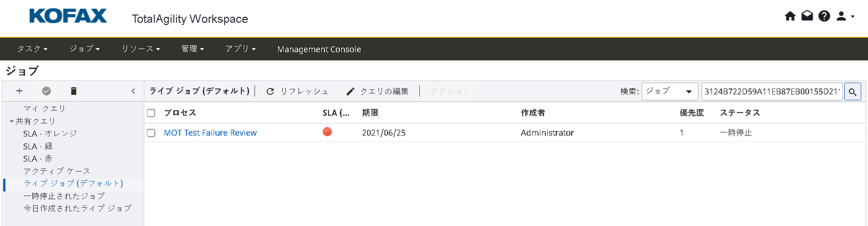Click the Home icon in header
Viewport: 868px width, 226px height.
click(790, 16)
